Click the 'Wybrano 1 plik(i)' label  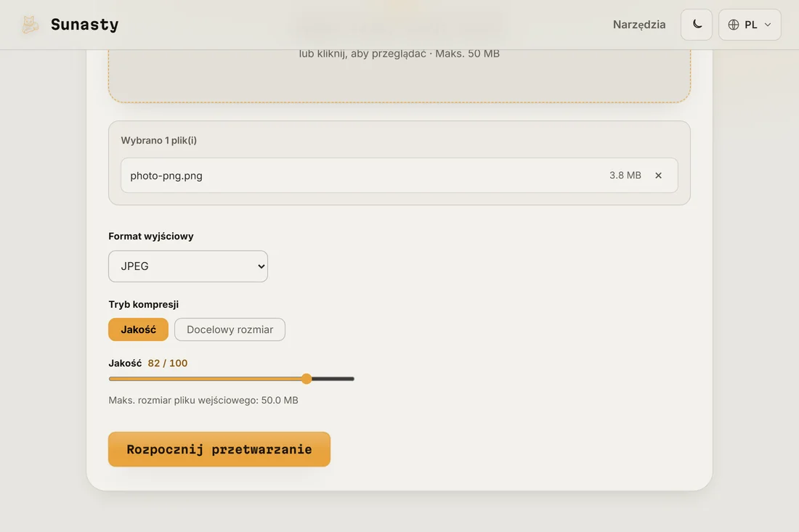coord(158,141)
